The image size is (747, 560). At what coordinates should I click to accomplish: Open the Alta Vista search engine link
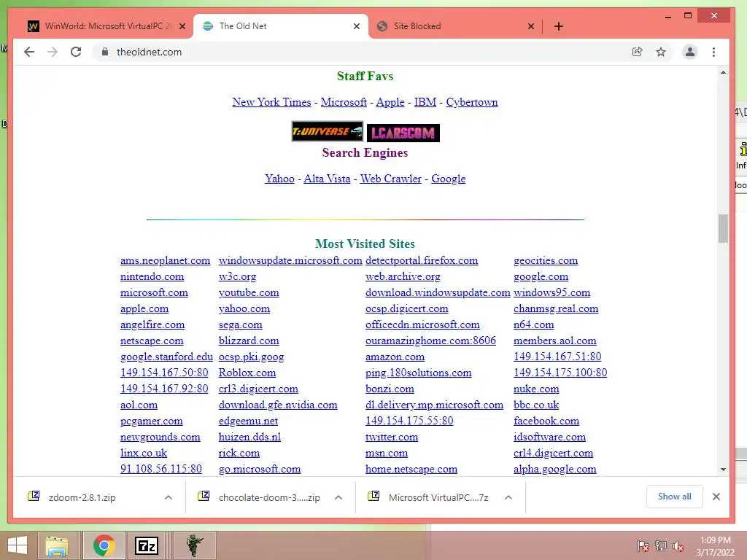327,179
